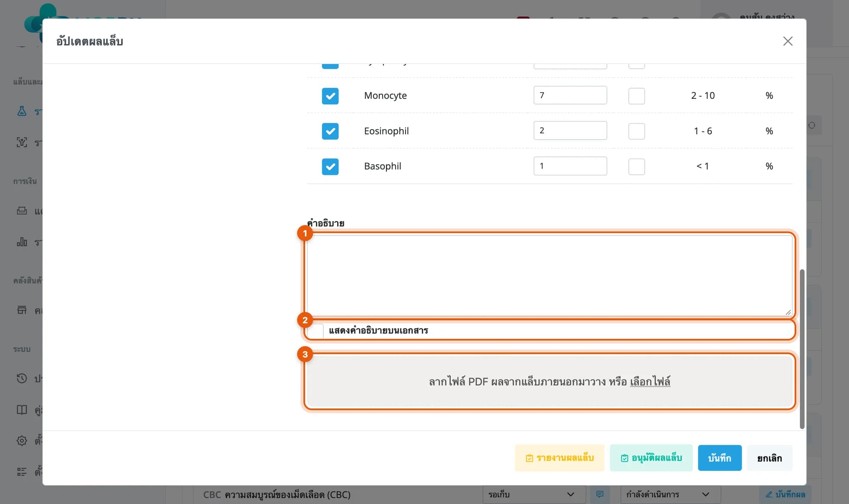The image size is (849, 504).
Task: Open the history clock icon in sidebar
Action: click(x=22, y=378)
